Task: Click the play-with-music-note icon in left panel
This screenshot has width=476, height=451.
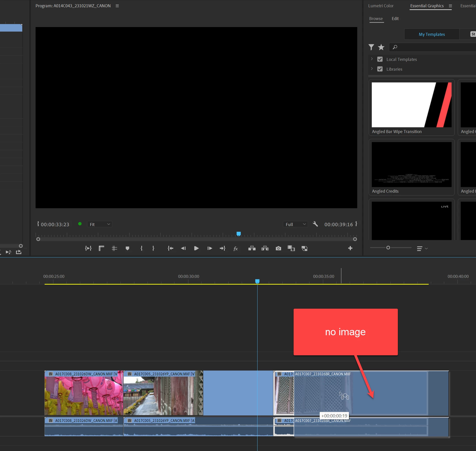Action: tap(9, 252)
